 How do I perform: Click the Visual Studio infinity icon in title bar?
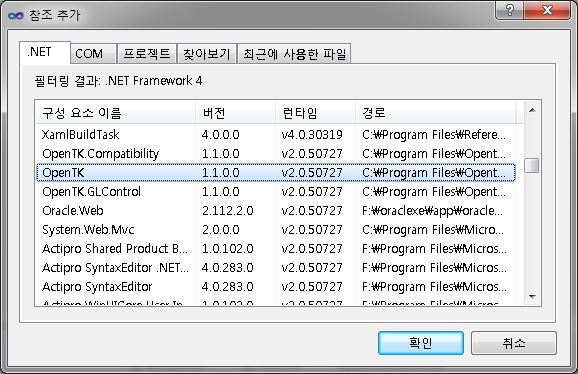point(16,15)
